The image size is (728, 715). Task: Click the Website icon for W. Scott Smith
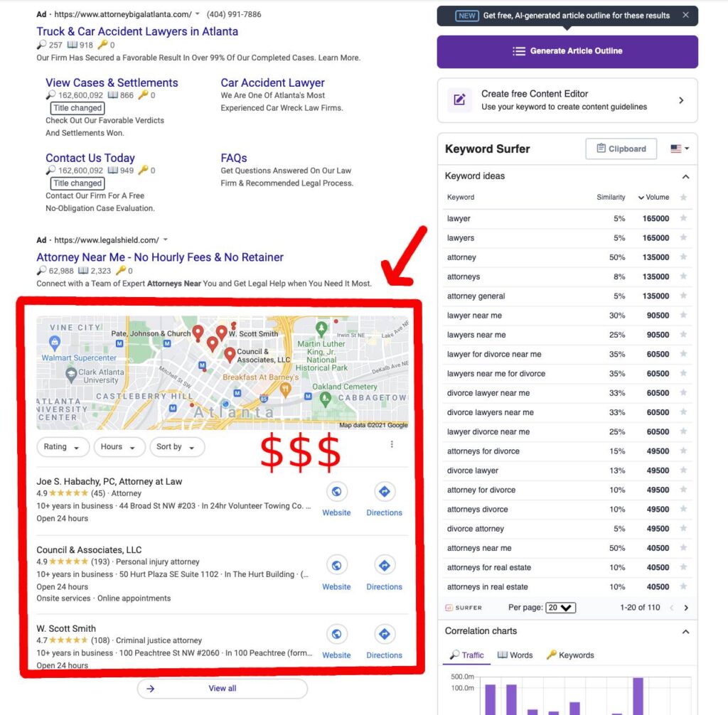(336, 634)
